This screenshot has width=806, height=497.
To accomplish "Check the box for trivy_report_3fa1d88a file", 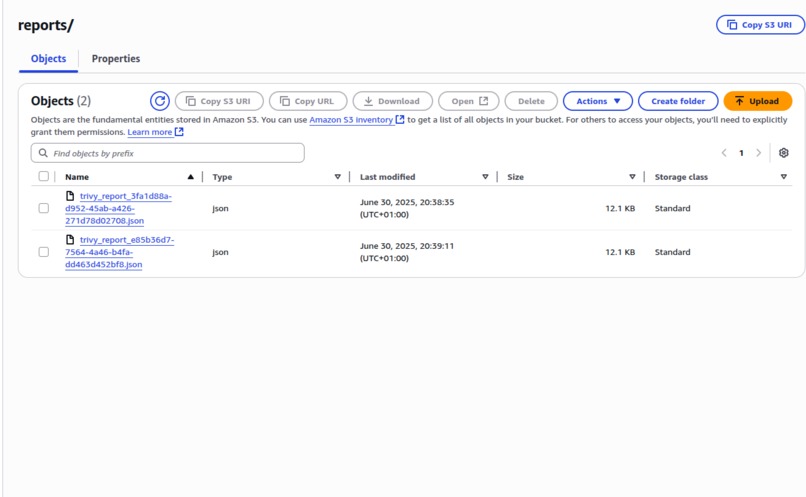I will point(44,208).
